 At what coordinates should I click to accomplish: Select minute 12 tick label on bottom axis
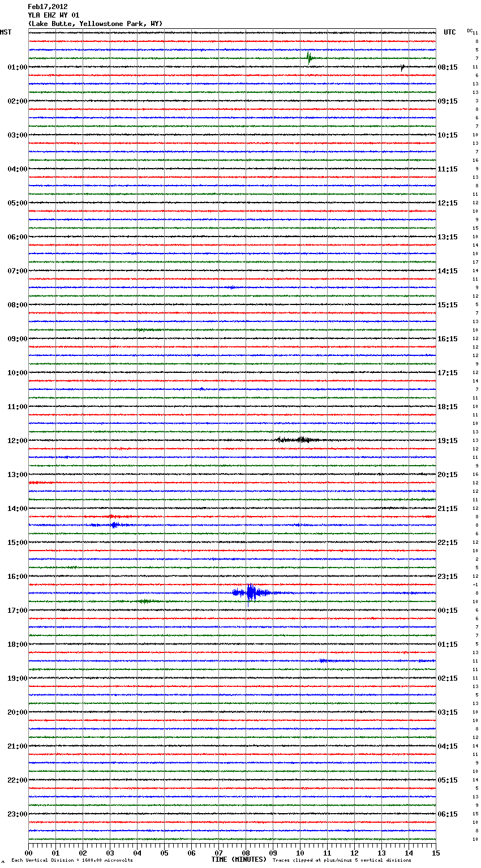coord(354,853)
